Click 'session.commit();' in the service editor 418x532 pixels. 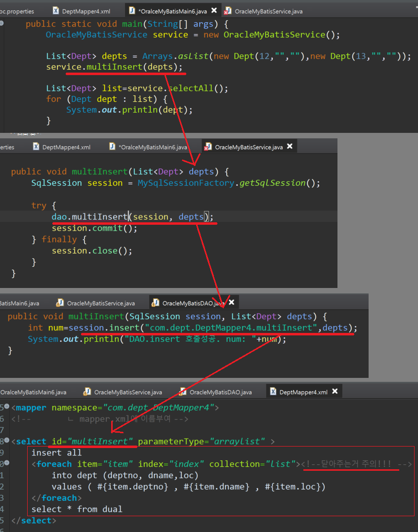pos(95,228)
